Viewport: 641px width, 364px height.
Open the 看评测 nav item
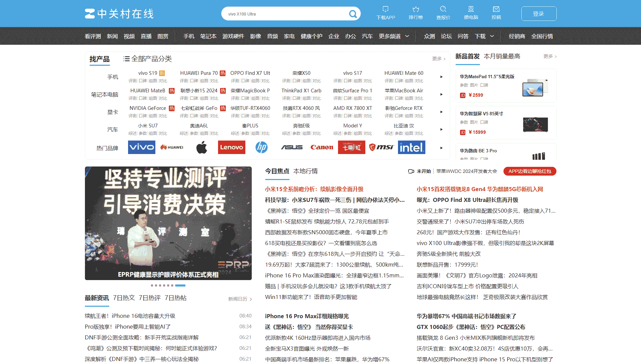pyautogui.click(x=93, y=36)
